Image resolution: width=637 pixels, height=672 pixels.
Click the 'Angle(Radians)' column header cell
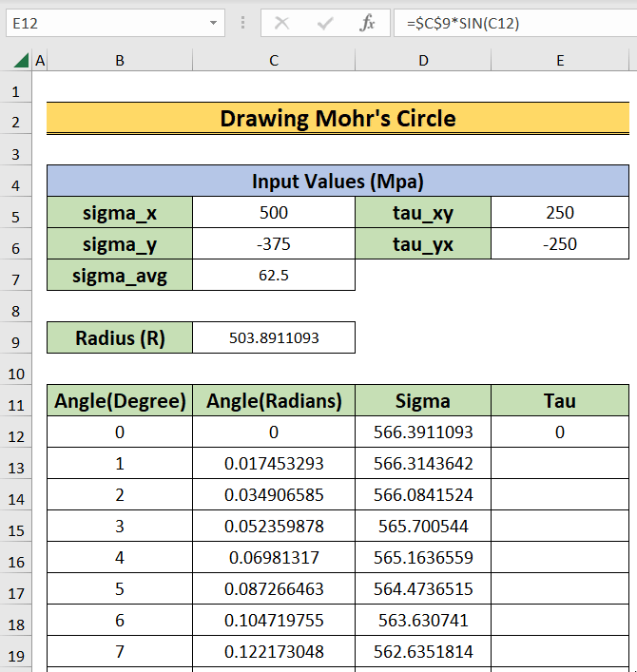pos(274,401)
